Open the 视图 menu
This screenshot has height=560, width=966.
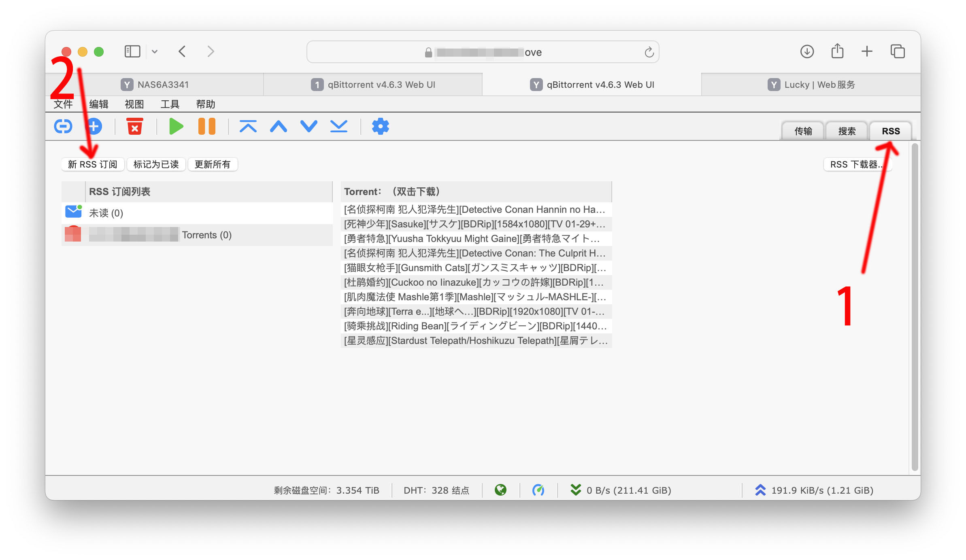(134, 104)
